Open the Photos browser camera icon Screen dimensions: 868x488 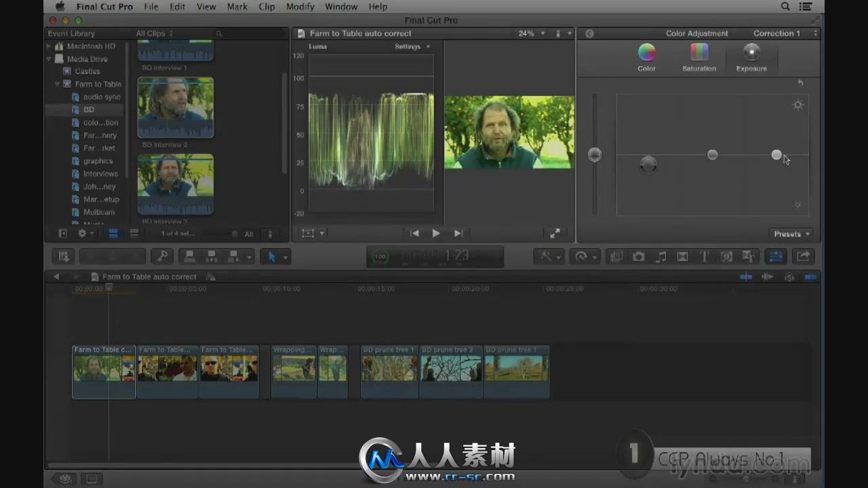638,257
